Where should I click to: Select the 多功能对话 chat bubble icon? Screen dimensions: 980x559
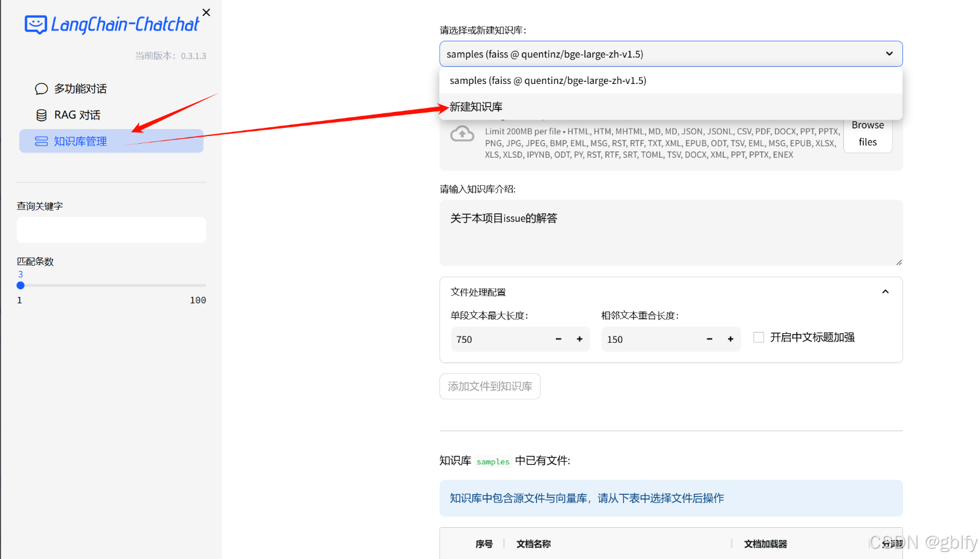(41, 88)
